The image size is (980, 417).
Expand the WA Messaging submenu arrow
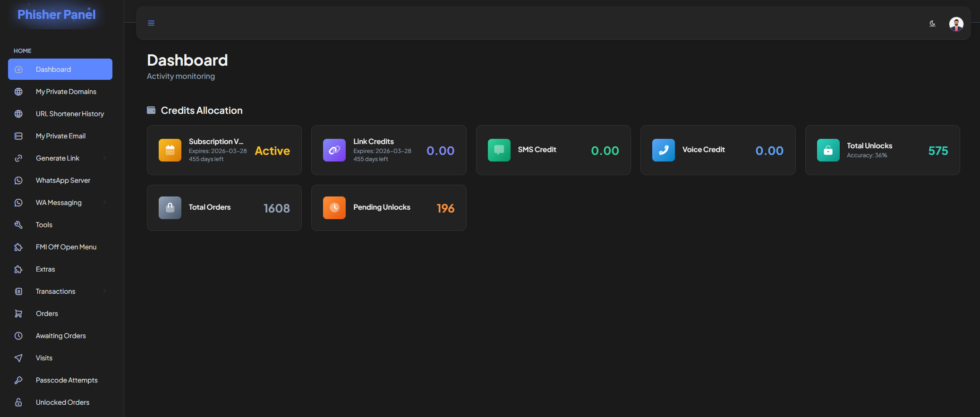104,203
